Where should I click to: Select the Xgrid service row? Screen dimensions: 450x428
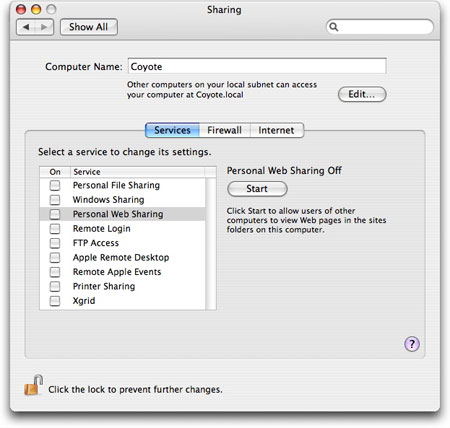tap(123, 301)
